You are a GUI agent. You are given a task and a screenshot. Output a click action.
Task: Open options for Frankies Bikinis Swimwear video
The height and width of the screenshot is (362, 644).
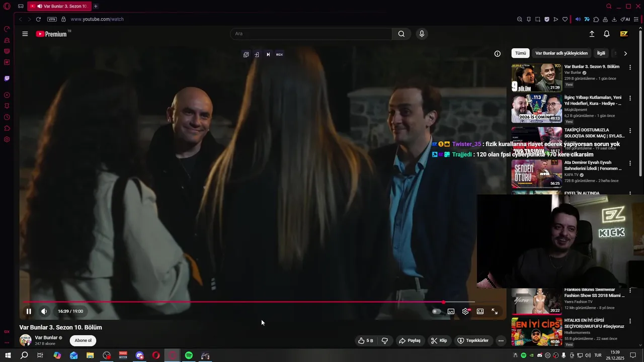click(630, 292)
